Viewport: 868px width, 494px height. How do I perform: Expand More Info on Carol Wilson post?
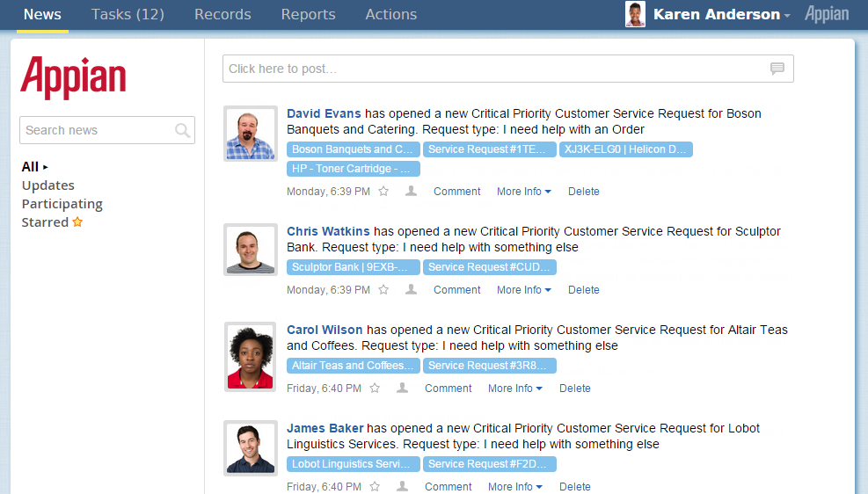pyautogui.click(x=514, y=389)
